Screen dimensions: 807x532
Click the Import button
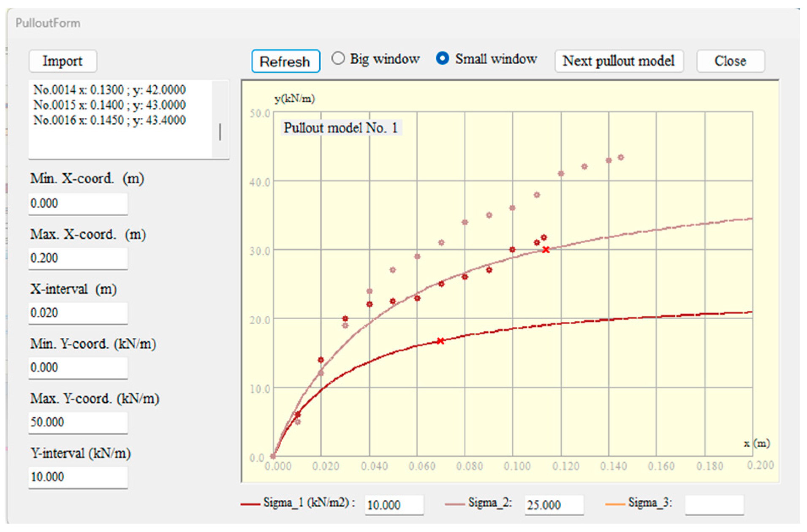coord(62,61)
